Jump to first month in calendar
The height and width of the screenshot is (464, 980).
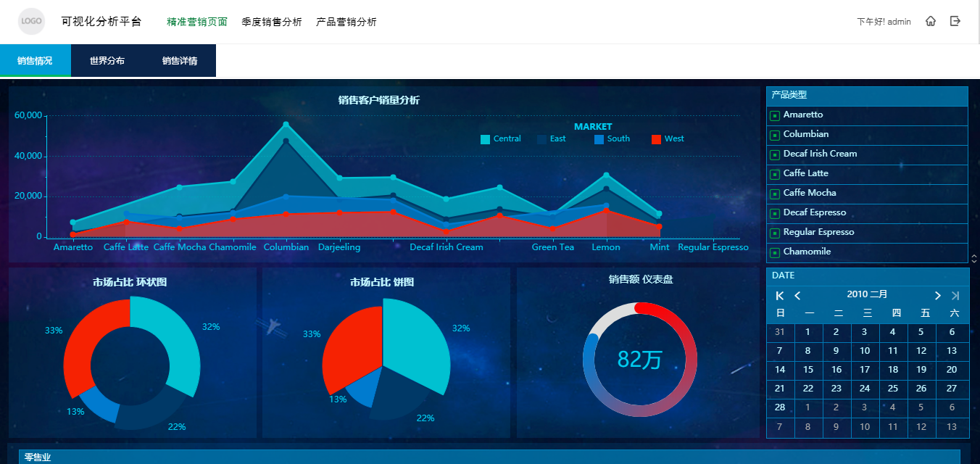(780, 296)
